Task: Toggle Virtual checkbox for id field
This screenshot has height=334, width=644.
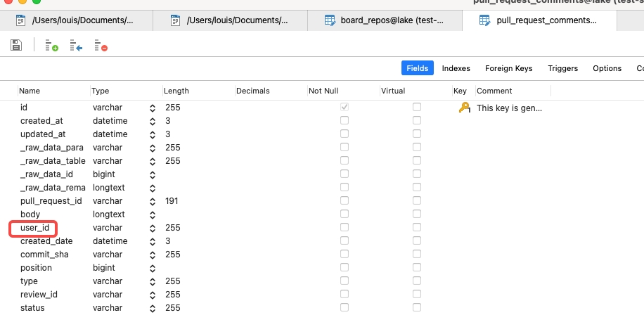Action: (x=417, y=107)
